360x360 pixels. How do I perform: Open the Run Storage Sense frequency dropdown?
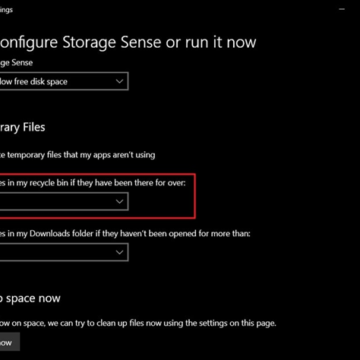pos(64,81)
